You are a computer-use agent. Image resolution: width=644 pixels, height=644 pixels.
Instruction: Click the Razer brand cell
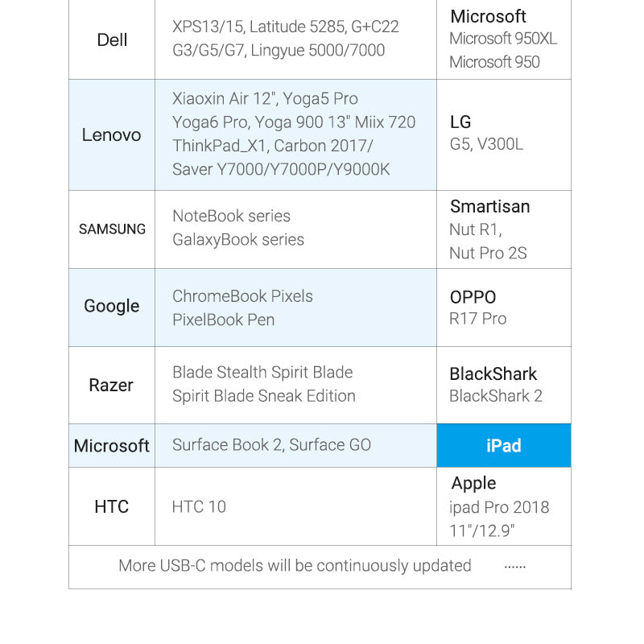(x=112, y=385)
